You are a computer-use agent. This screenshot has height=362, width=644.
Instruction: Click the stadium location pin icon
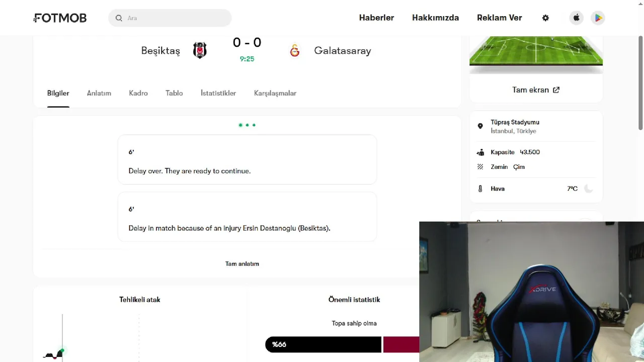[x=480, y=126]
